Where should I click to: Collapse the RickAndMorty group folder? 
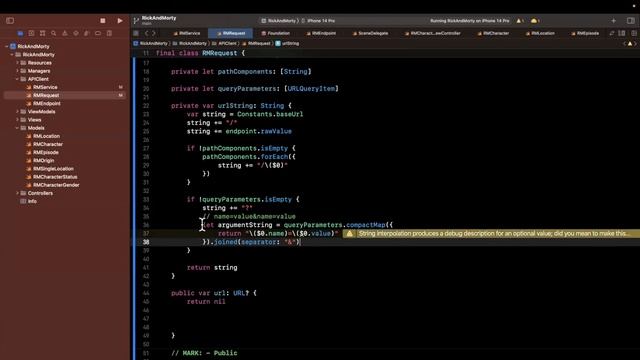coord(12,55)
